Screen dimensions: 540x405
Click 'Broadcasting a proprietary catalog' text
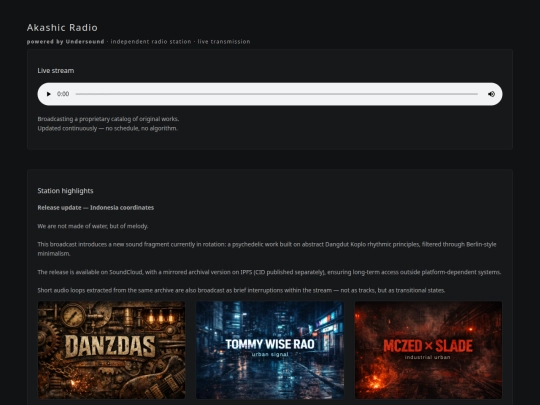[x=108, y=119]
